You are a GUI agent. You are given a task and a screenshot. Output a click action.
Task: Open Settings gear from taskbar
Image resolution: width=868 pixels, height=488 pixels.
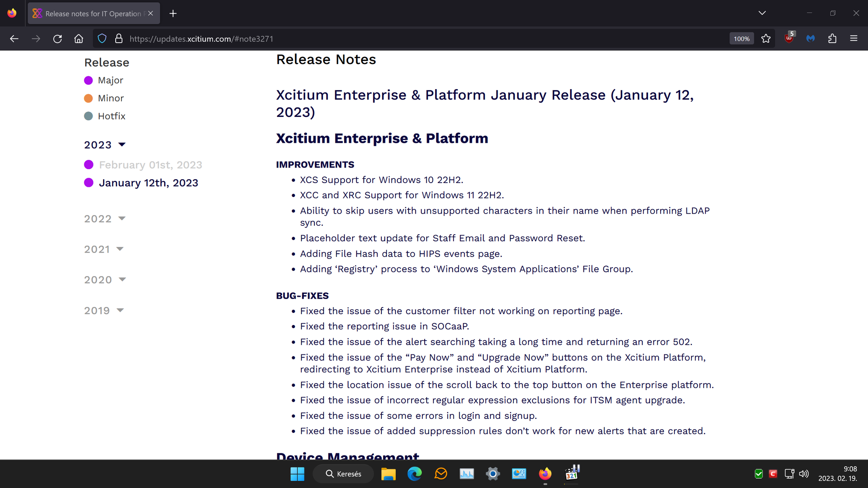point(493,474)
